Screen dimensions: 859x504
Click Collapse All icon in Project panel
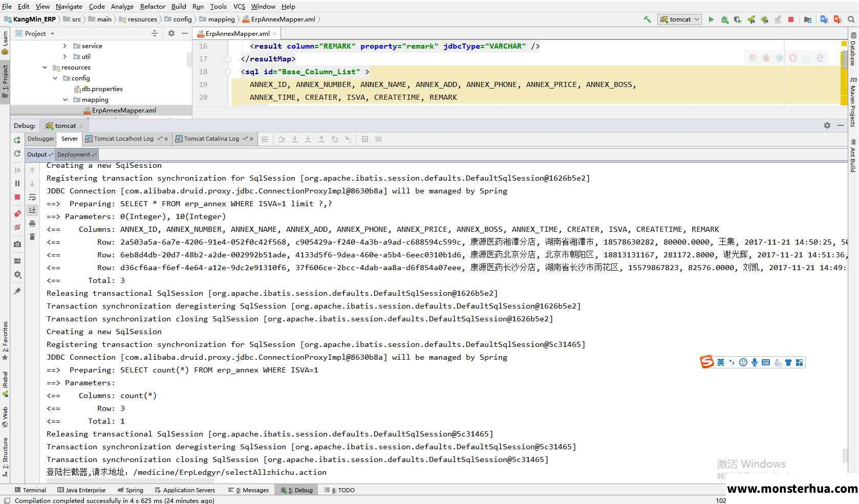[155, 33]
